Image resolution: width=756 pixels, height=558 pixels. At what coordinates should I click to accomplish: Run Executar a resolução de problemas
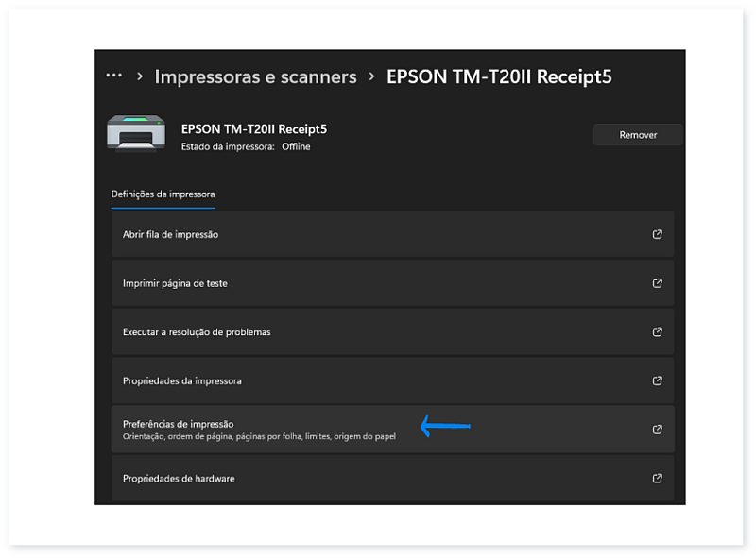click(x=197, y=332)
